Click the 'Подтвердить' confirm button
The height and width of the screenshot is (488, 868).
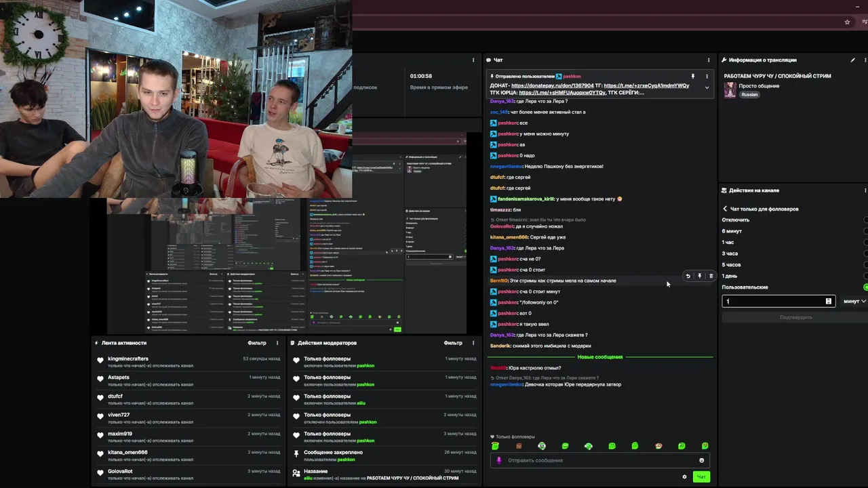click(796, 317)
